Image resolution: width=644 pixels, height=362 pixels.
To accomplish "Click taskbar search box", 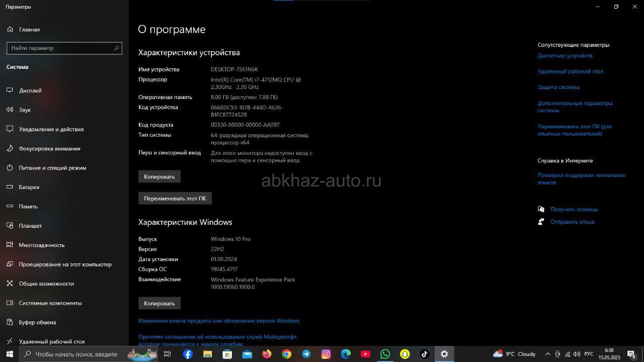I will [x=89, y=354].
